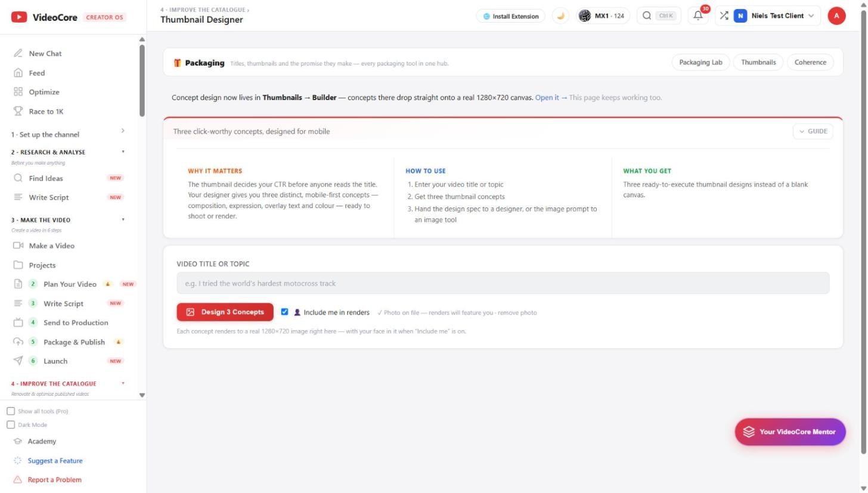This screenshot has width=868, height=493.
Task: Click the video title or topic field
Action: pyautogui.click(x=503, y=283)
